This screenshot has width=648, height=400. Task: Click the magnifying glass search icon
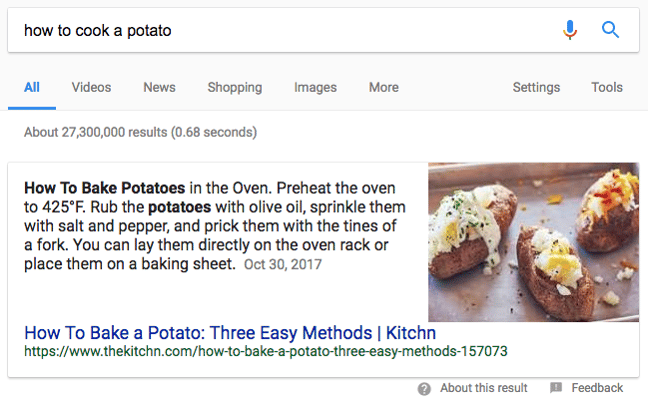coord(610,30)
